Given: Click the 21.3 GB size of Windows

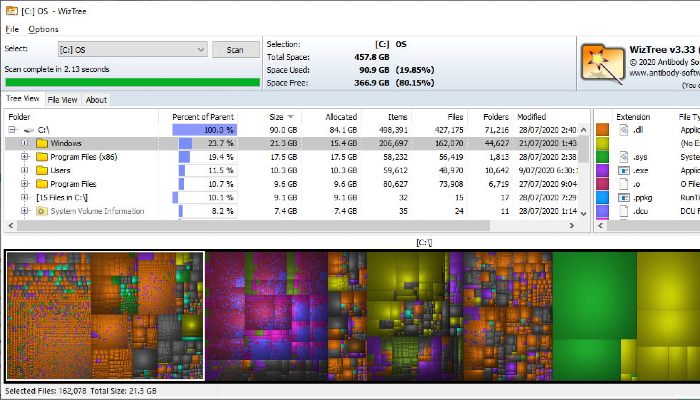Looking at the screenshot, I should [283, 143].
